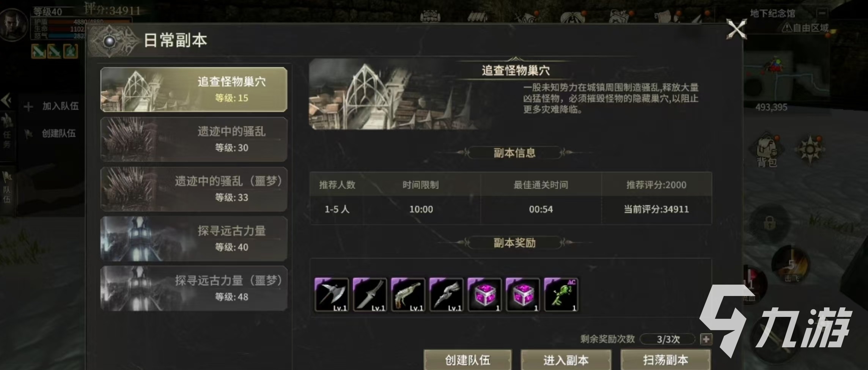Click the first purple treasure box reward
868x370 pixels.
(x=484, y=295)
